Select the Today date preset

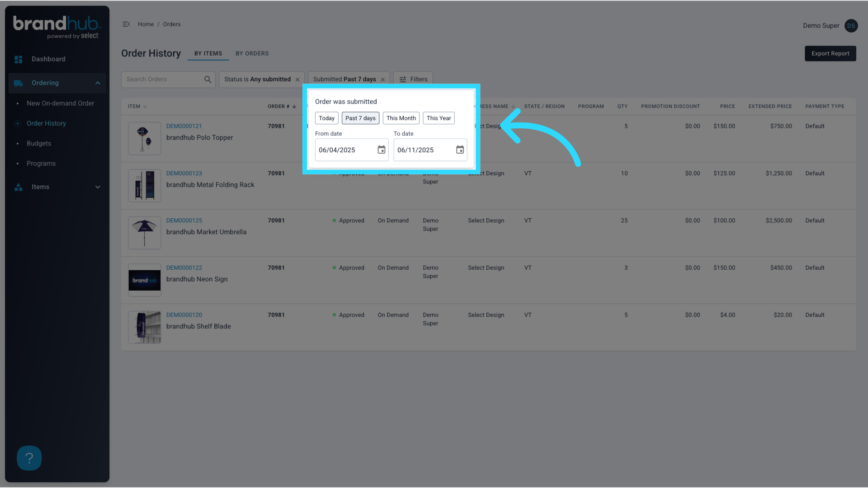tap(326, 118)
